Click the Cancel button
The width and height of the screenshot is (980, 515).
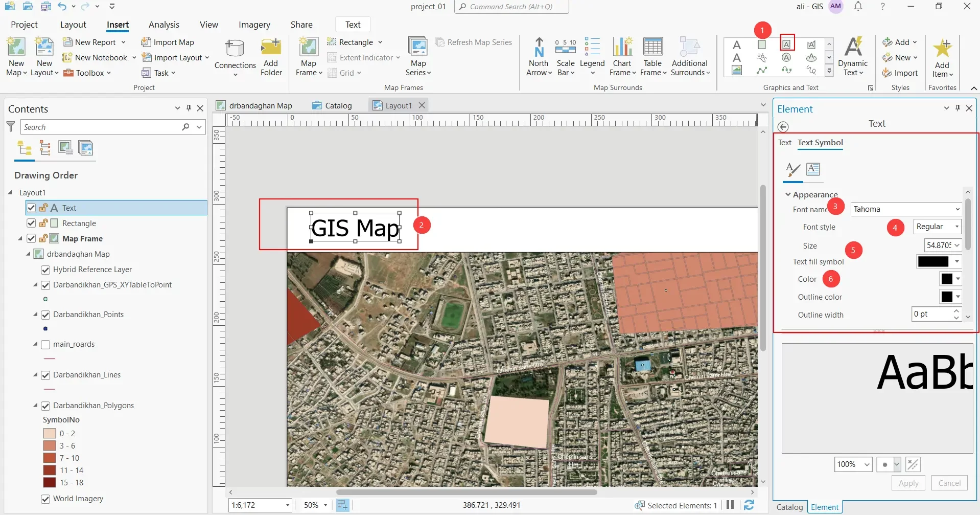(949, 483)
